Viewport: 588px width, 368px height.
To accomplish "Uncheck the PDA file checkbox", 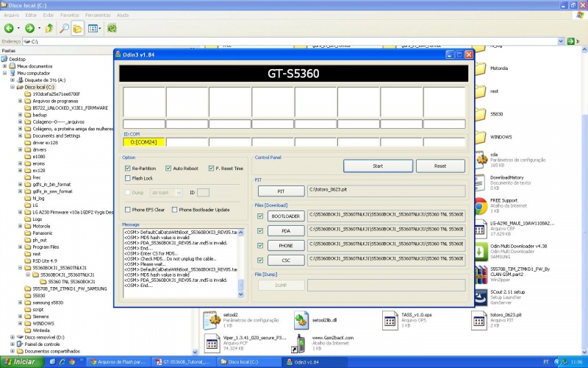I will [260, 230].
